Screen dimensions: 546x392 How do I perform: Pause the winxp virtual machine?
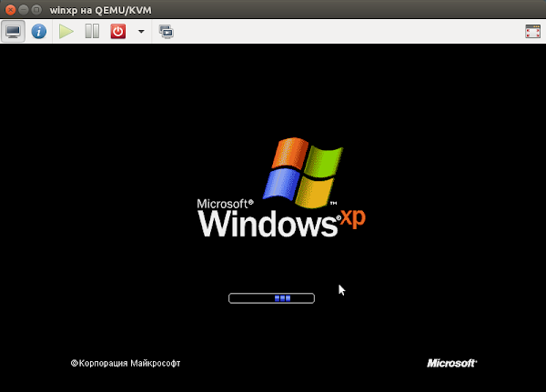92,32
